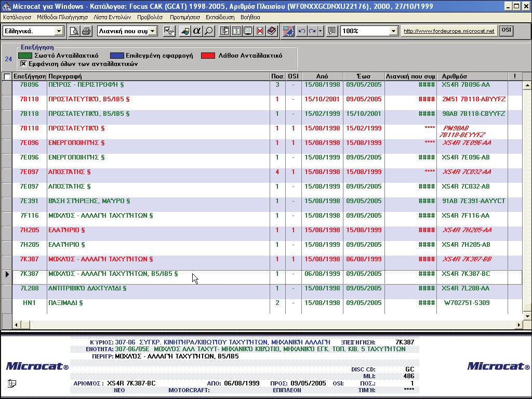Screen dimensions: 532x399
Task: Select part number '98AB 7B118-CBYYFZ'
Action: tap(474, 114)
